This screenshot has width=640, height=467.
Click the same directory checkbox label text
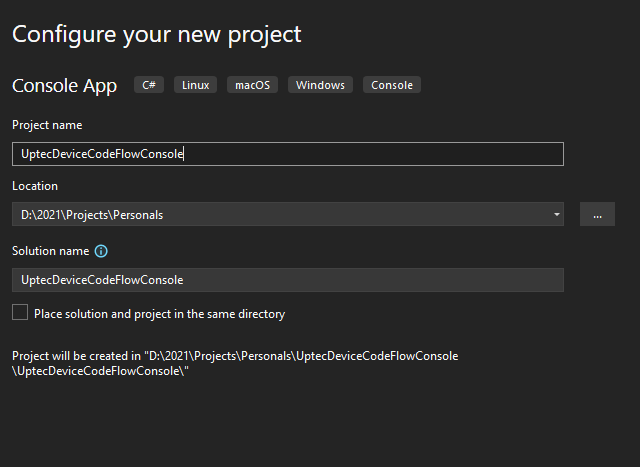(x=159, y=314)
